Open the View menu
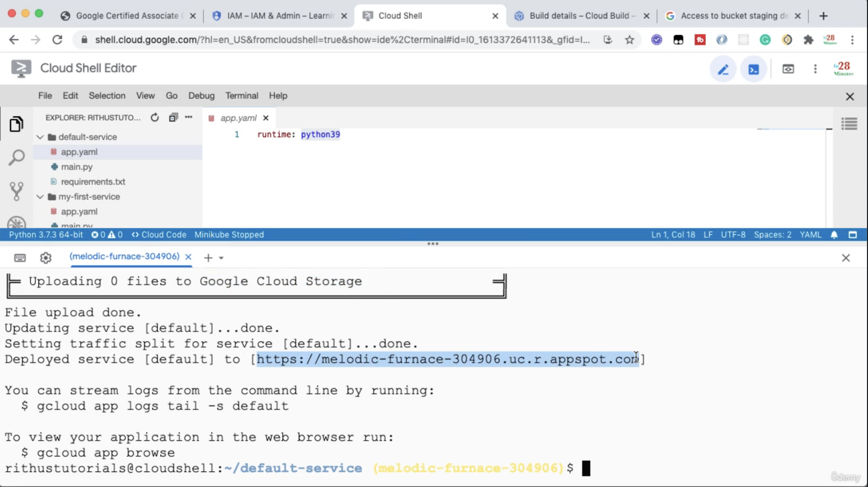Screen dimensions: 868x487 coord(146,95)
